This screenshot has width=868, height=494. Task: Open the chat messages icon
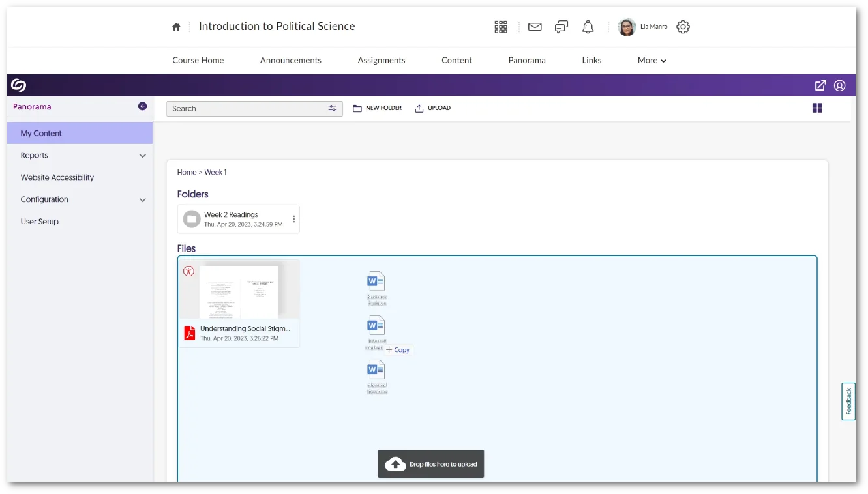click(561, 27)
